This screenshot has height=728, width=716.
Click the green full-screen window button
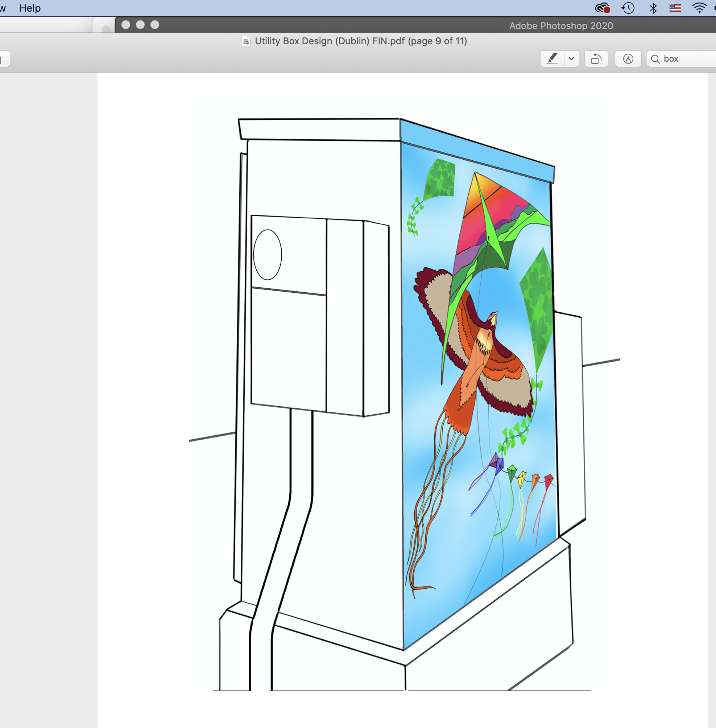[x=154, y=25]
